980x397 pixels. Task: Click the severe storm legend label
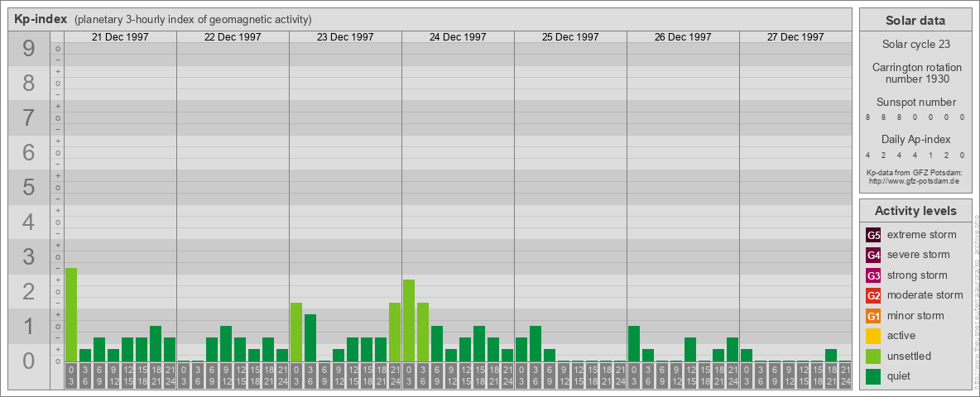point(919,255)
